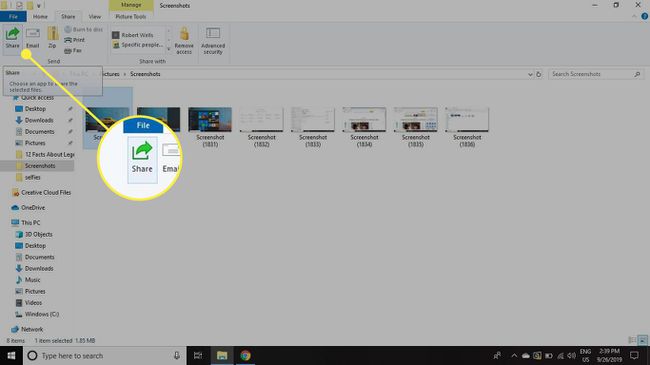
Task: Open the File menu tab
Action: click(x=13, y=17)
